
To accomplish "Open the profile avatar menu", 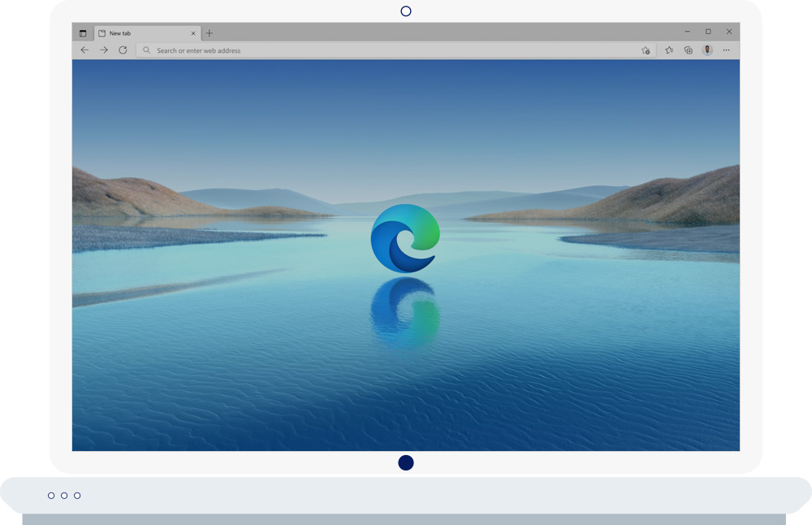I will click(707, 50).
